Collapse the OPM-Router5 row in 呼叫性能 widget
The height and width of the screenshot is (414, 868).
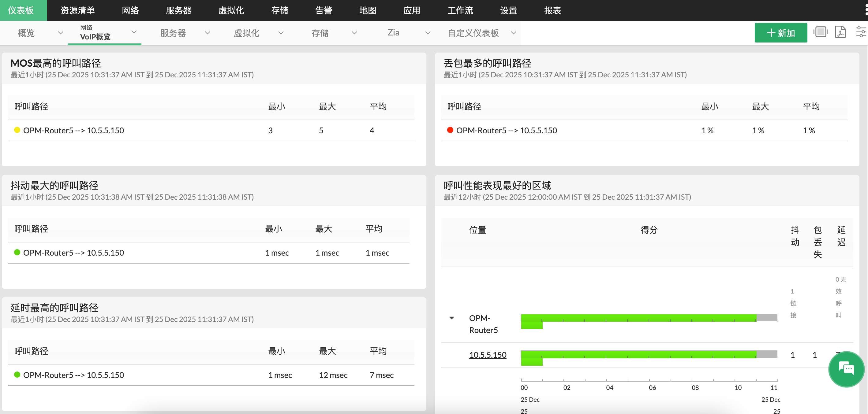coord(452,317)
